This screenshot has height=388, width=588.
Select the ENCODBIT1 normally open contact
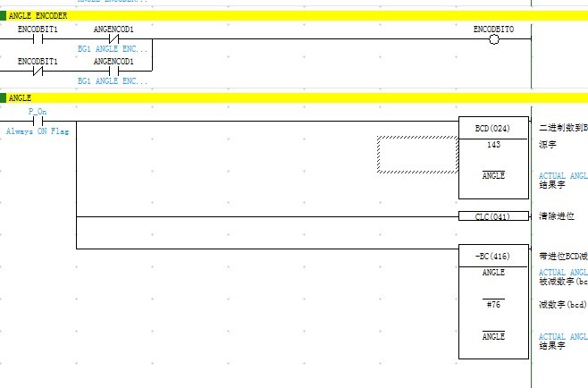(38, 39)
